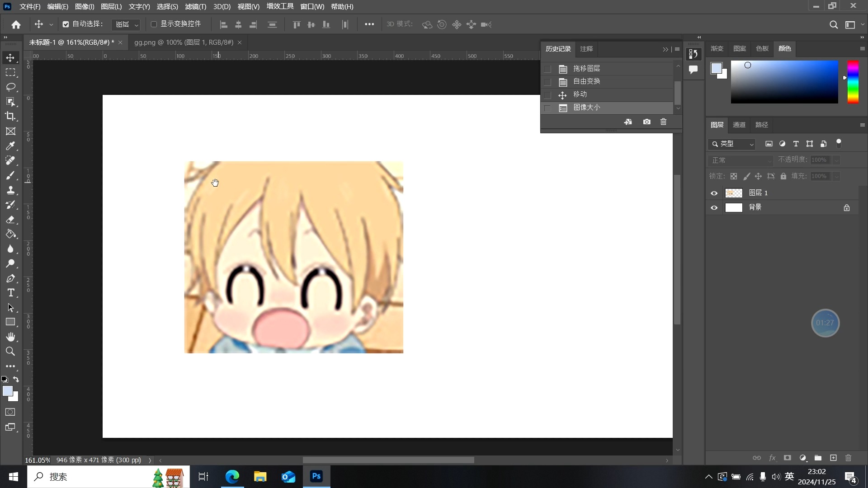Viewport: 868px width, 488px height.
Task: Select the Move tool
Action: pos(10,58)
